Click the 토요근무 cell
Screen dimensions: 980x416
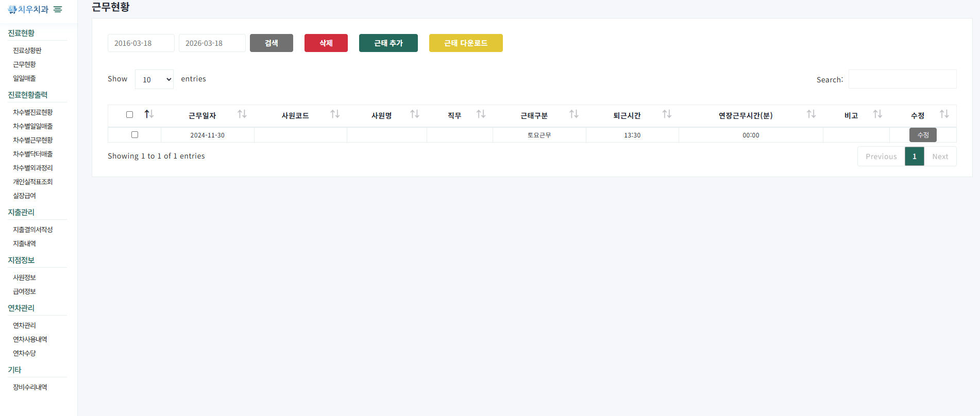539,135
